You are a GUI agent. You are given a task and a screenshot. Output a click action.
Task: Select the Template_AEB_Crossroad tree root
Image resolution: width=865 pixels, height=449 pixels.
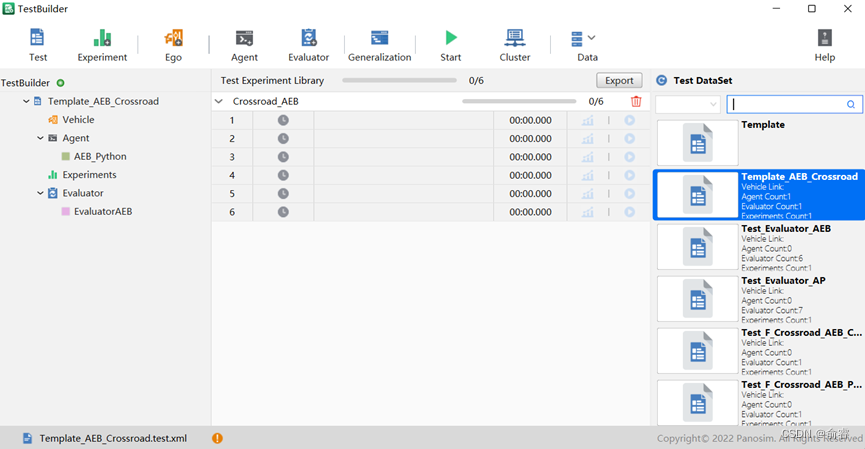pos(103,101)
